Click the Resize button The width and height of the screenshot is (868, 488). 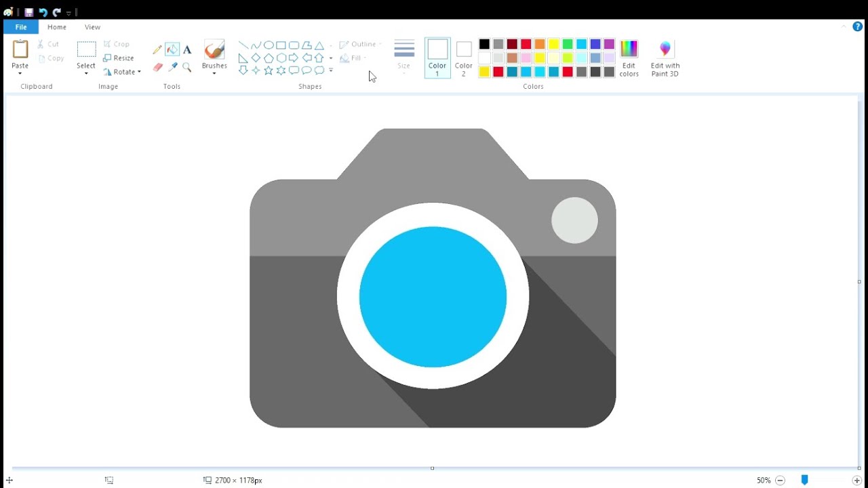click(x=119, y=58)
